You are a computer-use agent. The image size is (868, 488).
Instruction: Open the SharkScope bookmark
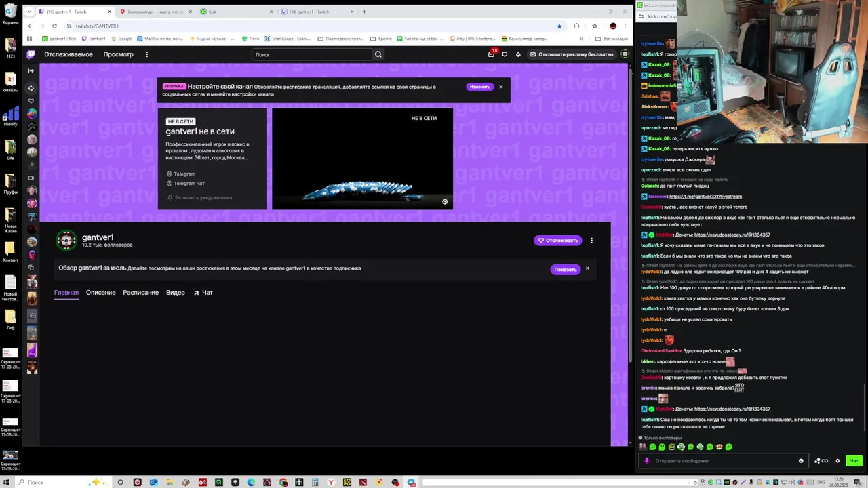(287, 39)
